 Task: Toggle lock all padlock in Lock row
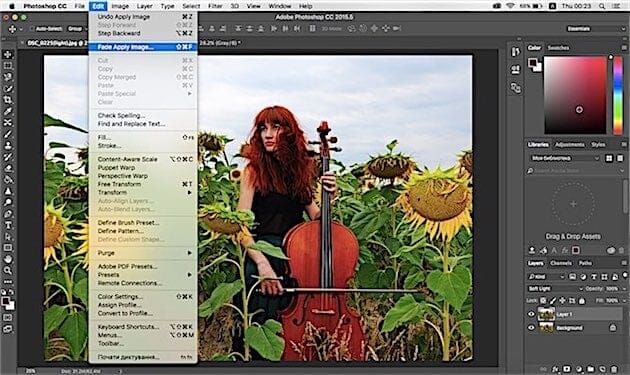tap(582, 300)
